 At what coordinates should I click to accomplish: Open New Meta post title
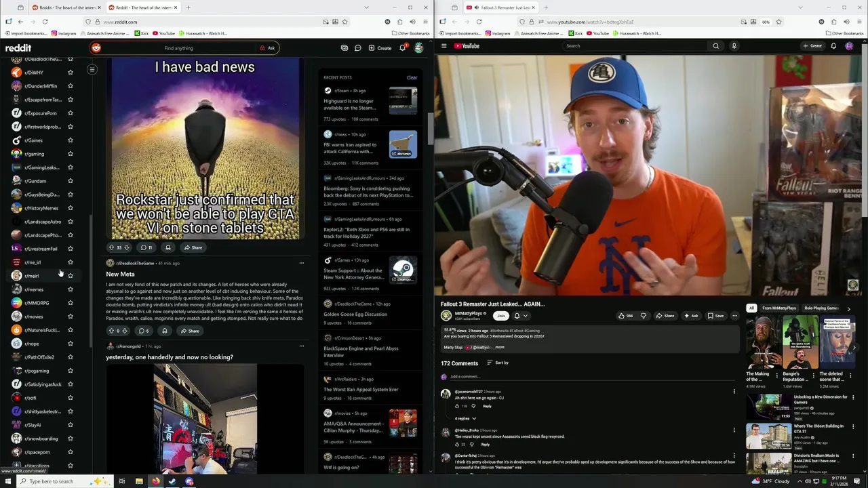tap(120, 274)
